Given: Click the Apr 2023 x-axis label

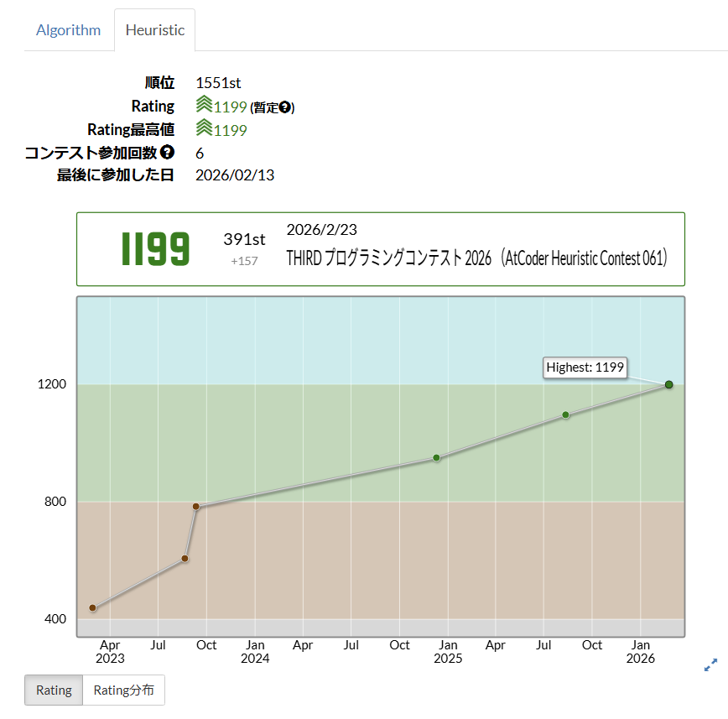Looking at the screenshot, I should pyautogui.click(x=110, y=652).
